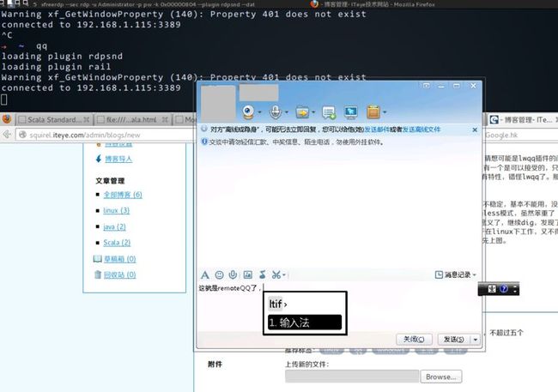Click the info icon beside the offline notice
This screenshot has width=558, height=392.
click(x=204, y=129)
